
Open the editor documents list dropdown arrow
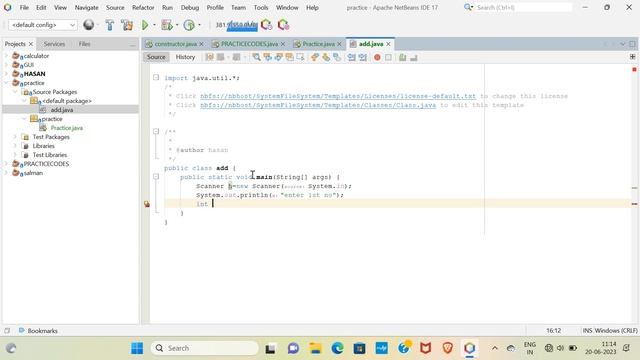(x=622, y=44)
